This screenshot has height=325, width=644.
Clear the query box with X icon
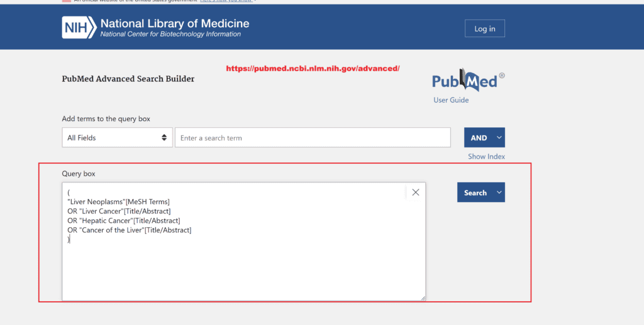pos(416,192)
